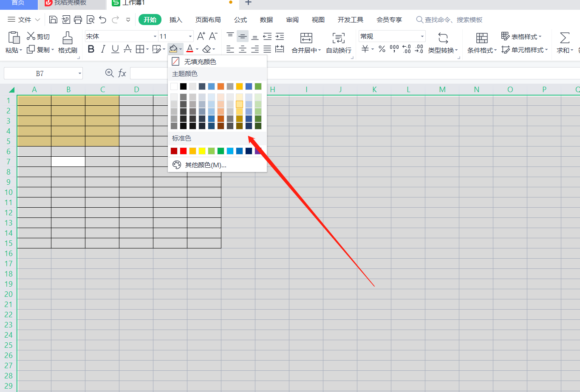Screen dimensions: 580x392
Task: Click the Type Conversion (类型转换) icon
Action: [443, 38]
